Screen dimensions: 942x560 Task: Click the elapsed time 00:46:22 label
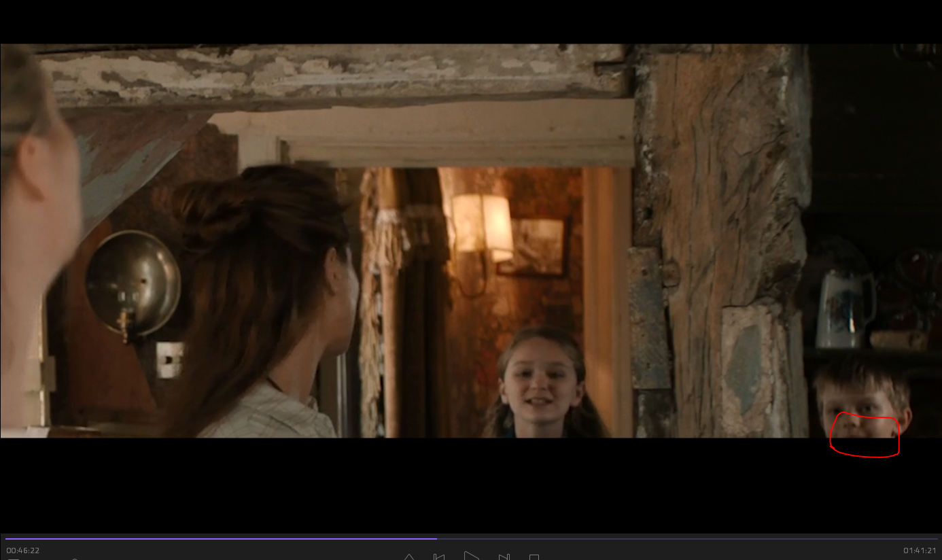coord(23,550)
